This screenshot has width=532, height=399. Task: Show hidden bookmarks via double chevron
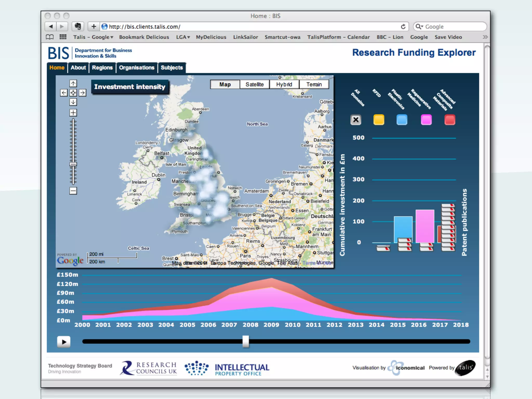tap(485, 37)
